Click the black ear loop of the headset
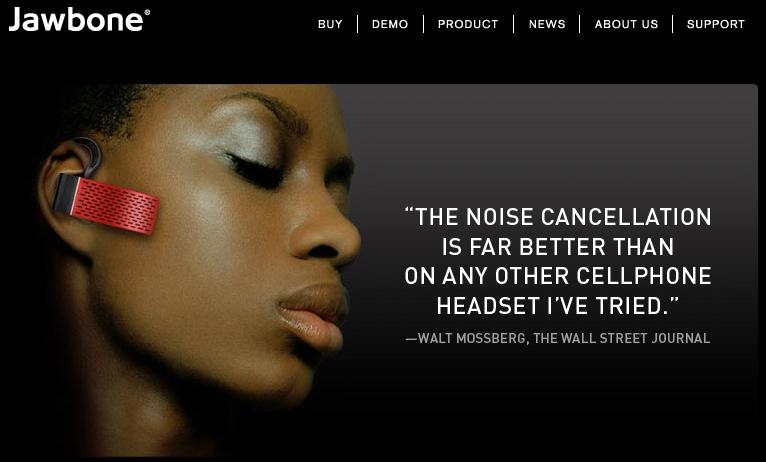This screenshot has height=462, width=766. point(87,154)
